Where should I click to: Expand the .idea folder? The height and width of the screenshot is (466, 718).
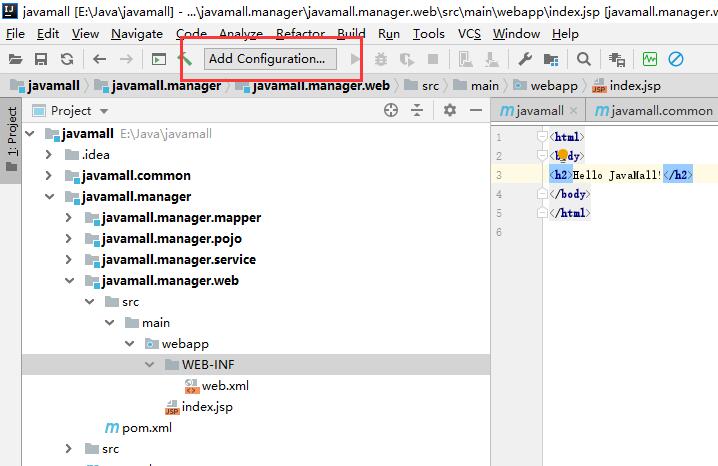49,155
